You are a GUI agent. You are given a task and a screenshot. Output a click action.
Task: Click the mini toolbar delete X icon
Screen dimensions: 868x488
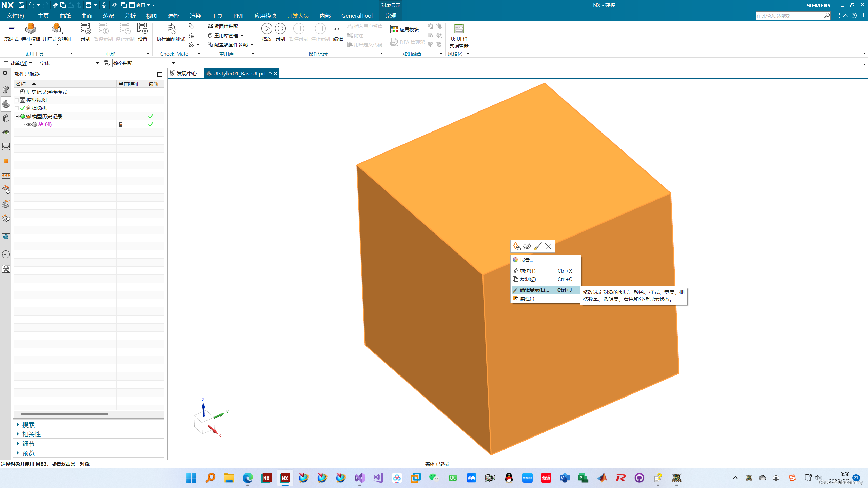548,246
